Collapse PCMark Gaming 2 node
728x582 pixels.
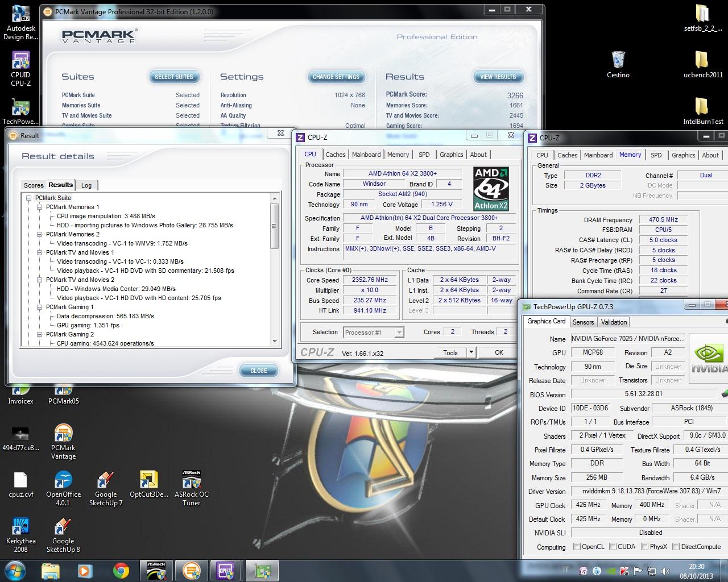pyautogui.click(x=40, y=334)
